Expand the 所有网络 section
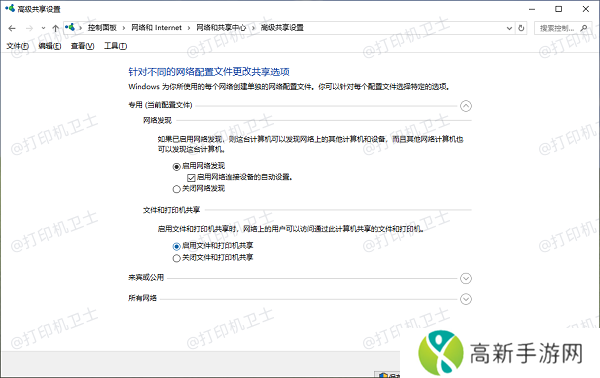Viewport: 600px width, 378px height. (x=466, y=299)
